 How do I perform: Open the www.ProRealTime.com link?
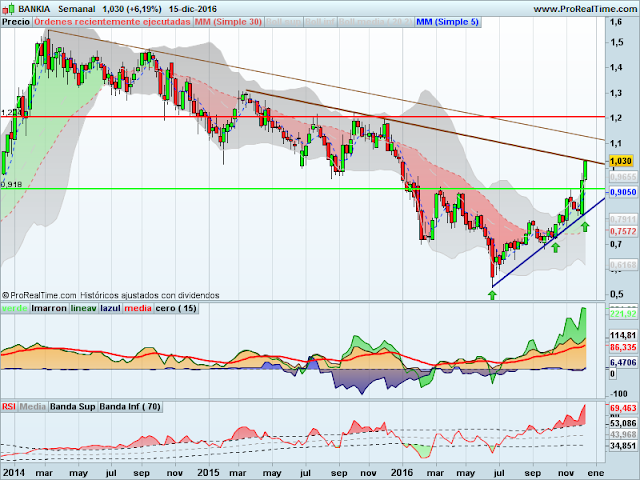585,9
